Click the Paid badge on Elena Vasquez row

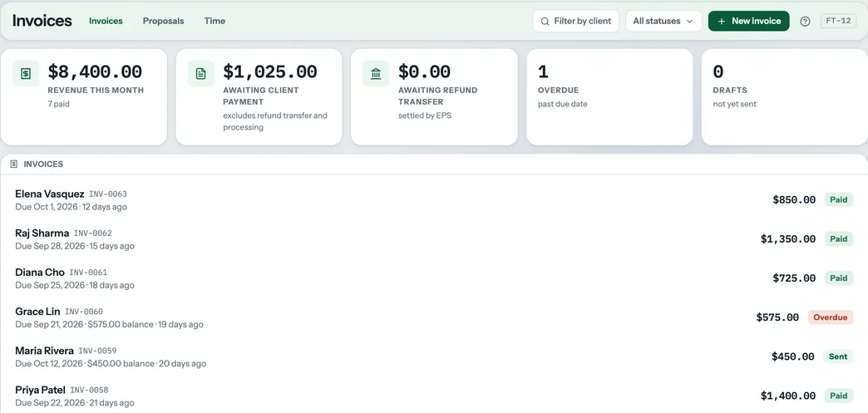tap(839, 200)
